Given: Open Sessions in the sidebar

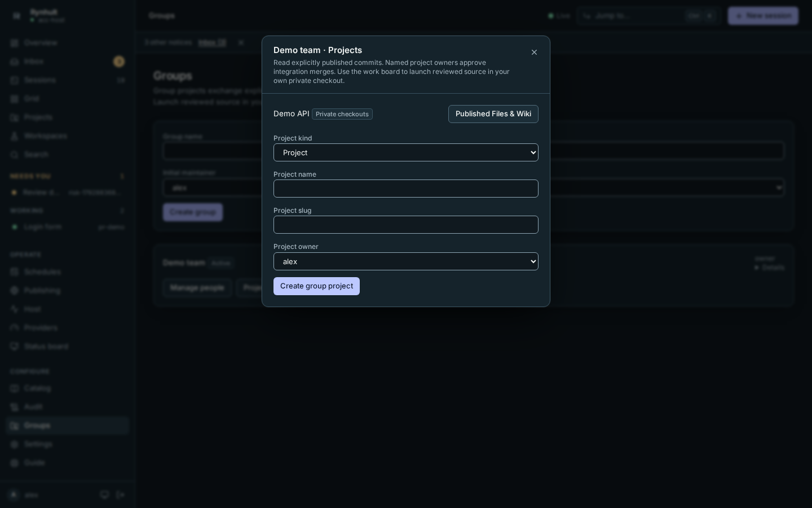Looking at the screenshot, I should 68,80.
